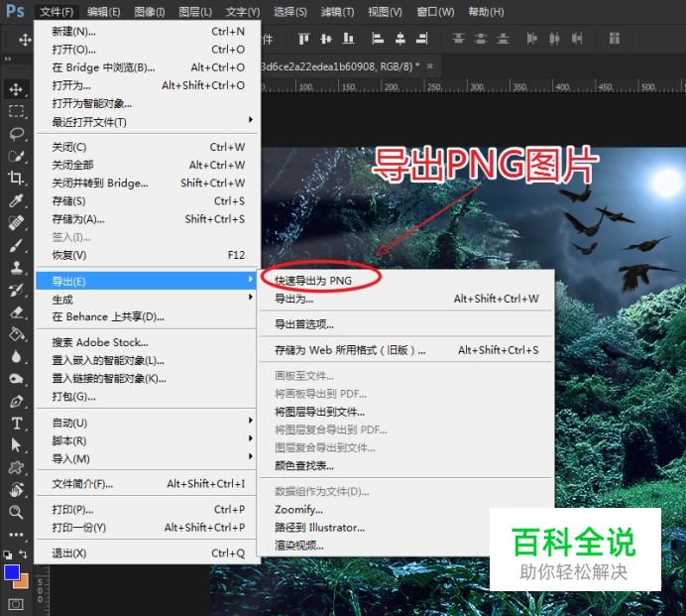Click Auto-Align Layers icon in options bar
Viewport: 686px width, 616px height.
click(x=615, y=39)
